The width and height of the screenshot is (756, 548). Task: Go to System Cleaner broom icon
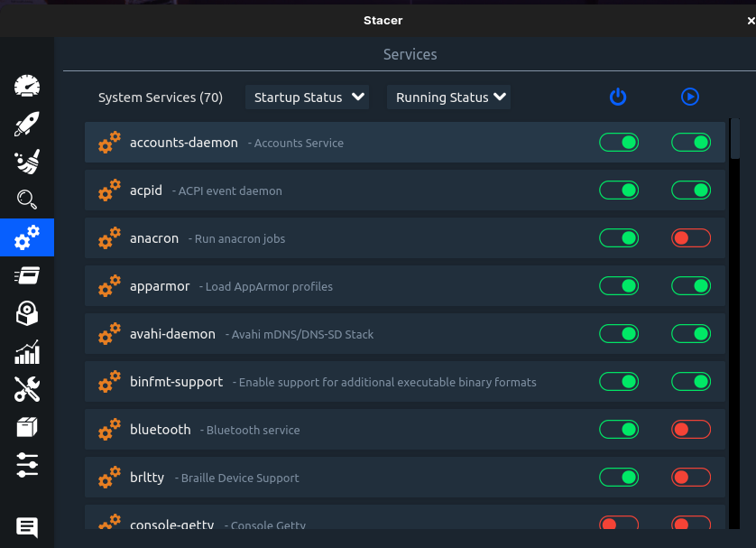27,162
